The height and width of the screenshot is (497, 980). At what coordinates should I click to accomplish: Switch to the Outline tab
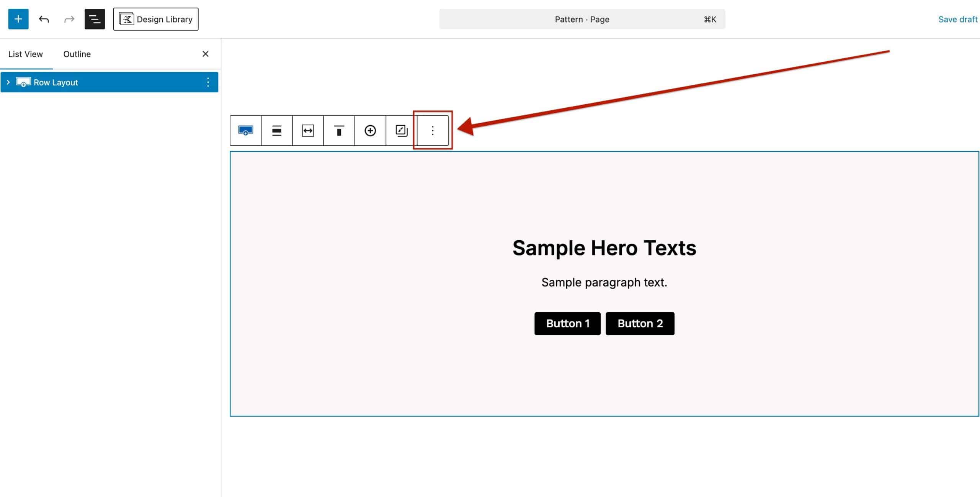(x=77, y=54)
